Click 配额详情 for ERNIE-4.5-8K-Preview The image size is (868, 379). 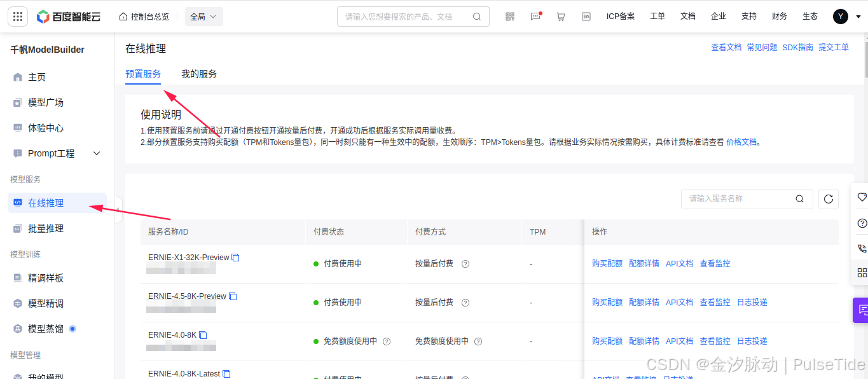(x=644, y=303)
